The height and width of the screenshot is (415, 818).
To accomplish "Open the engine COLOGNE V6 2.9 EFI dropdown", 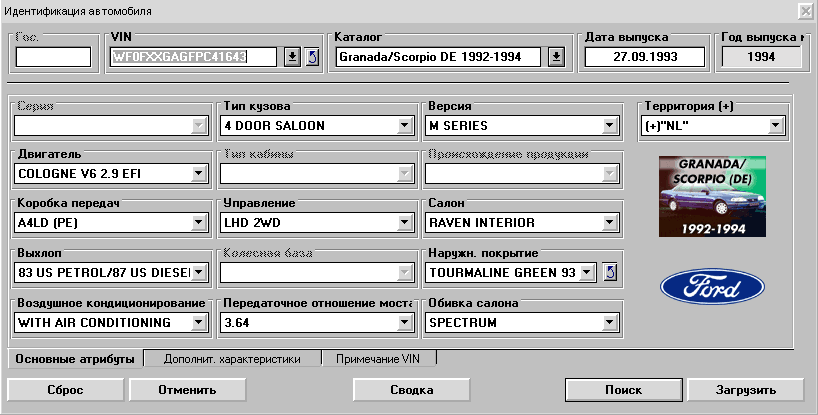I will 198,174.
